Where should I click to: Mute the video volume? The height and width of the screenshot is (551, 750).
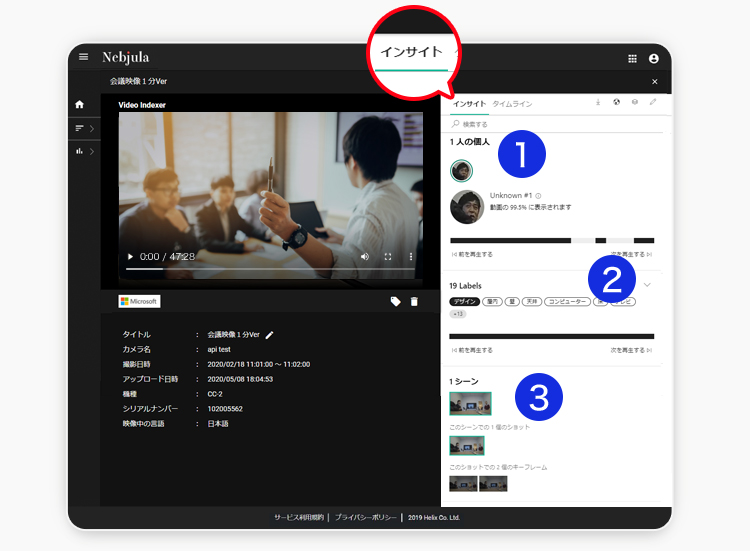364,257
